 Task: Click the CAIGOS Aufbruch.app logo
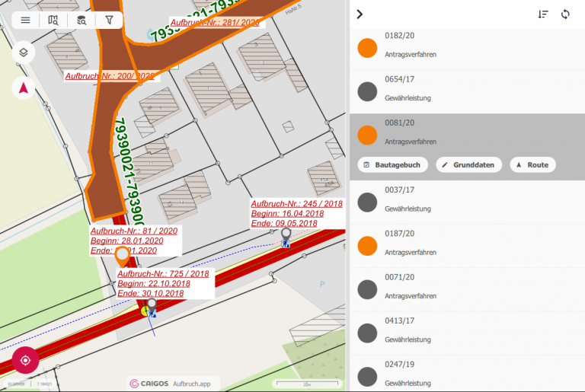[x=170, y=384]
